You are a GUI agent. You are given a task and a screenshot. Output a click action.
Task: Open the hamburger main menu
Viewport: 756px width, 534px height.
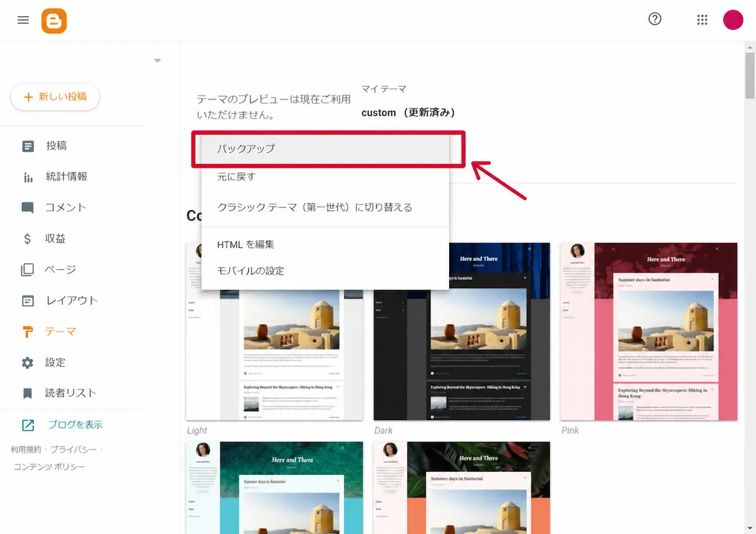click(23, 20)
